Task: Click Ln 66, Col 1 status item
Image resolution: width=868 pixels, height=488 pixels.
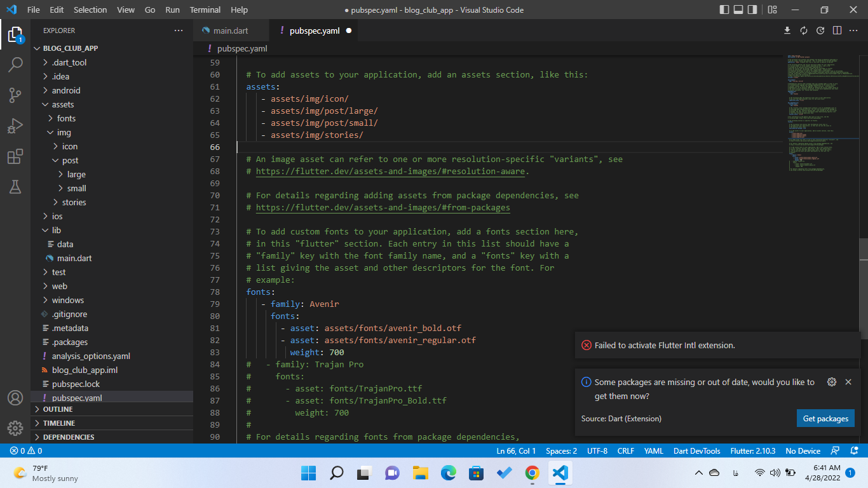Action: pyautogui.click(x=516, y=451)
